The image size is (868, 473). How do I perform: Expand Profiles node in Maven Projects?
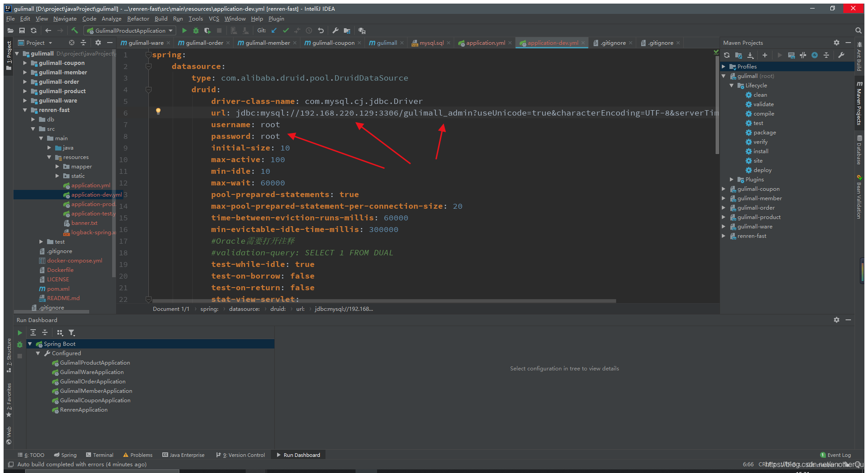click(x=724, y=66)
